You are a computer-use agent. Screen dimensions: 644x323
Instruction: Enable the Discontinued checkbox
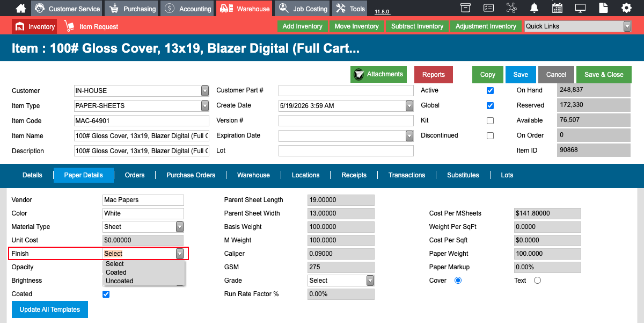click(x=490, y=135)
